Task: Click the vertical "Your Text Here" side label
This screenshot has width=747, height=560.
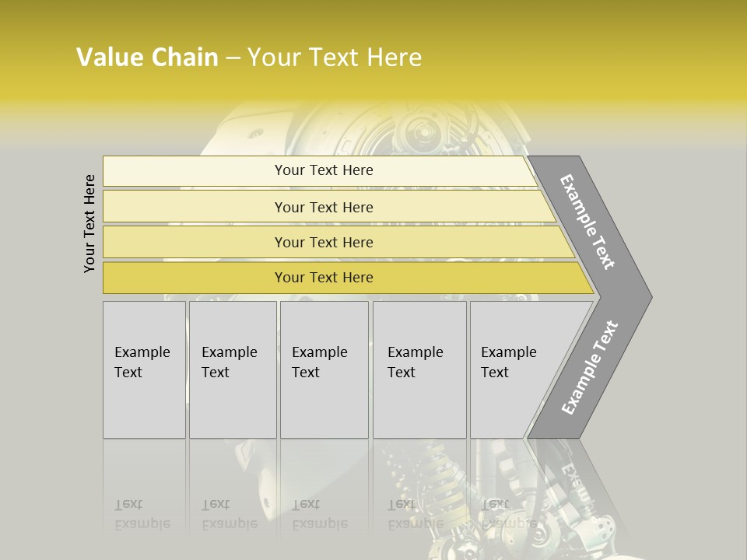Action: pos(89,223)
